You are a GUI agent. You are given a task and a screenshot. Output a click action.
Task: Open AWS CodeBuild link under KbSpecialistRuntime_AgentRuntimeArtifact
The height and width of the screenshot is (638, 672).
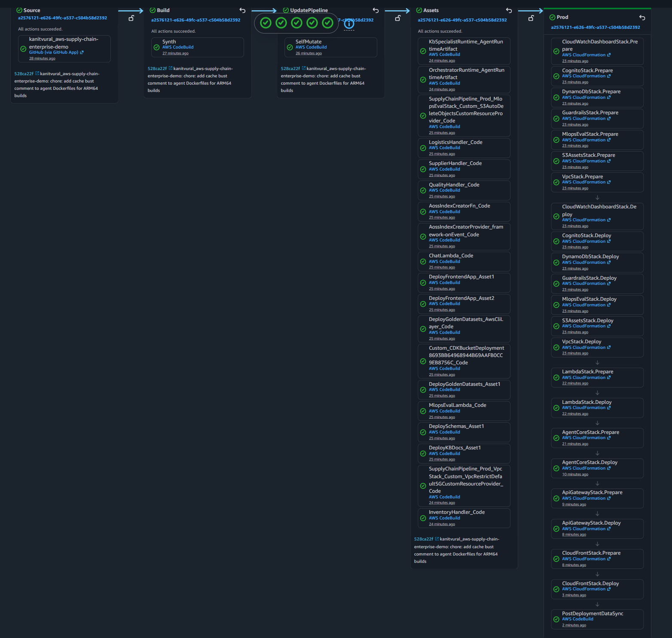tap(444, 55)
